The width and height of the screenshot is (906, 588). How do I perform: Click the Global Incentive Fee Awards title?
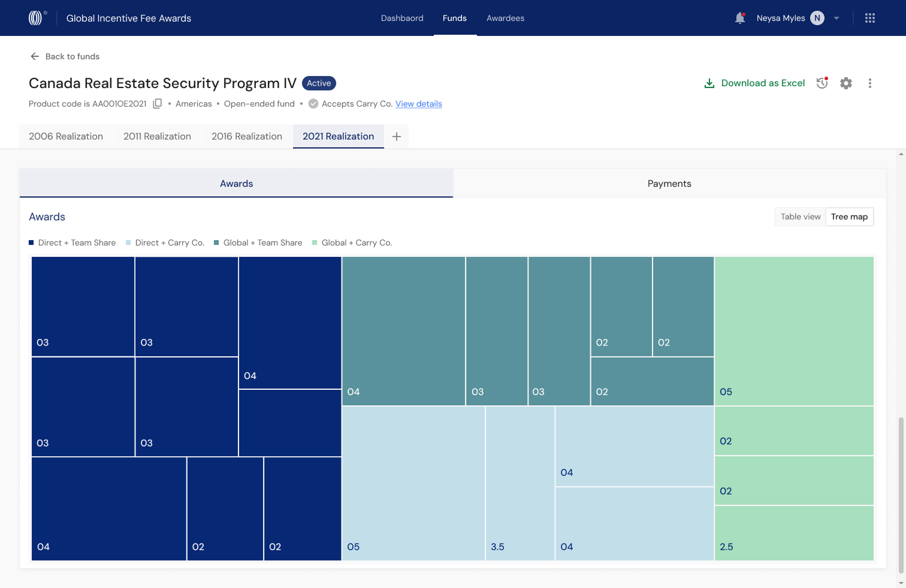pos(129,18)
